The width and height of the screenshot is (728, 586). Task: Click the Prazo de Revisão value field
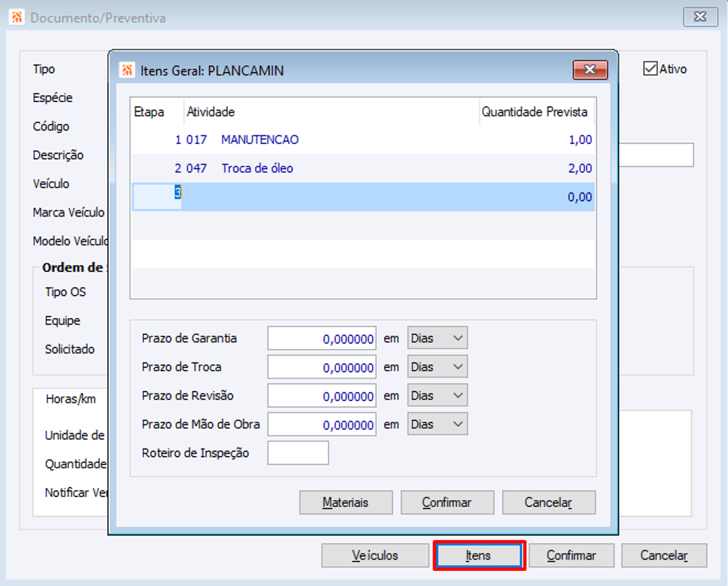coord(322,396)
